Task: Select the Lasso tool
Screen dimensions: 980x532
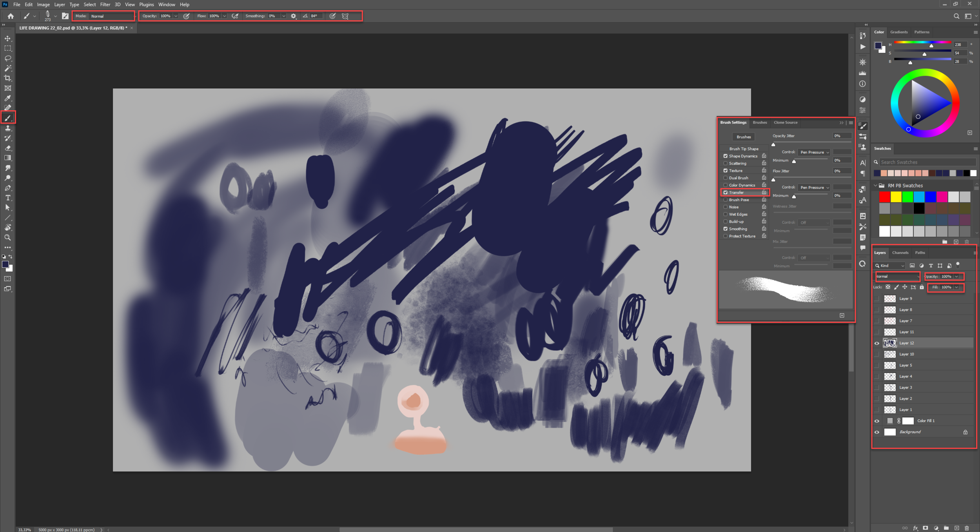Action: pos(8,58)
